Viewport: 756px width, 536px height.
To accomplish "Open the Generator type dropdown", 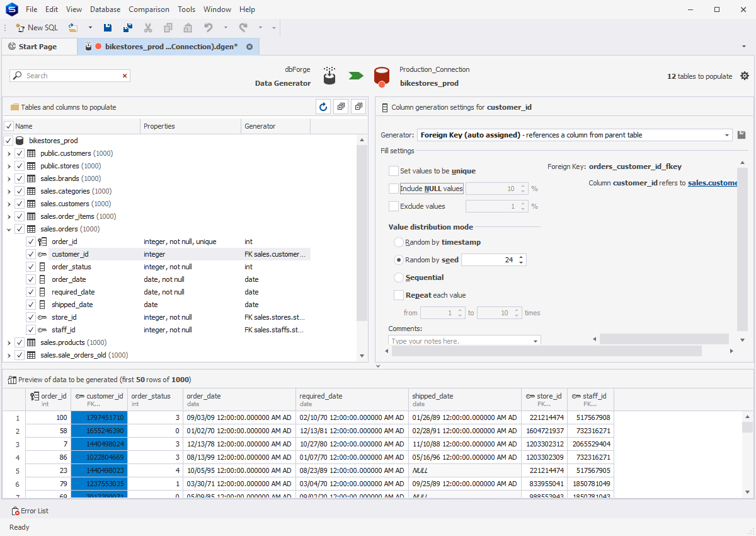I will [x=727, y=135].
